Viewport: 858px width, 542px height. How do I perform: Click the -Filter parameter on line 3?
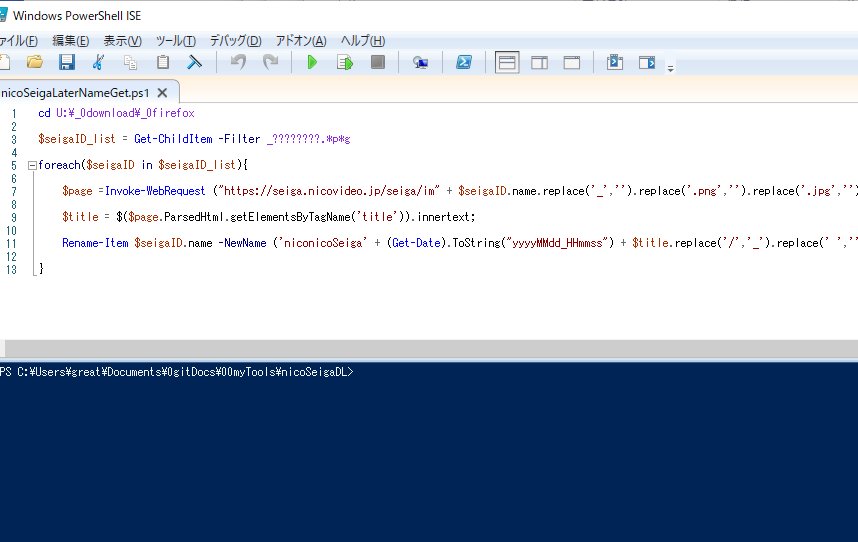coord(239,139)
